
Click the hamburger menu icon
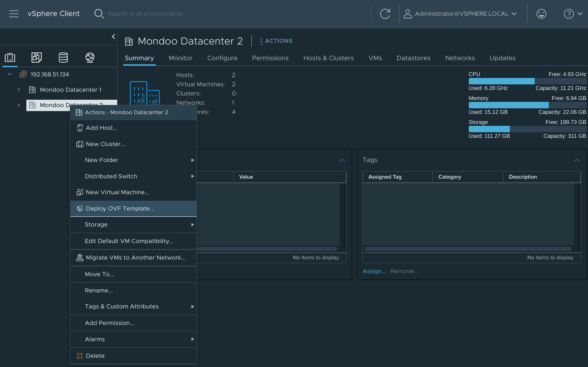(x=14, y=14)
